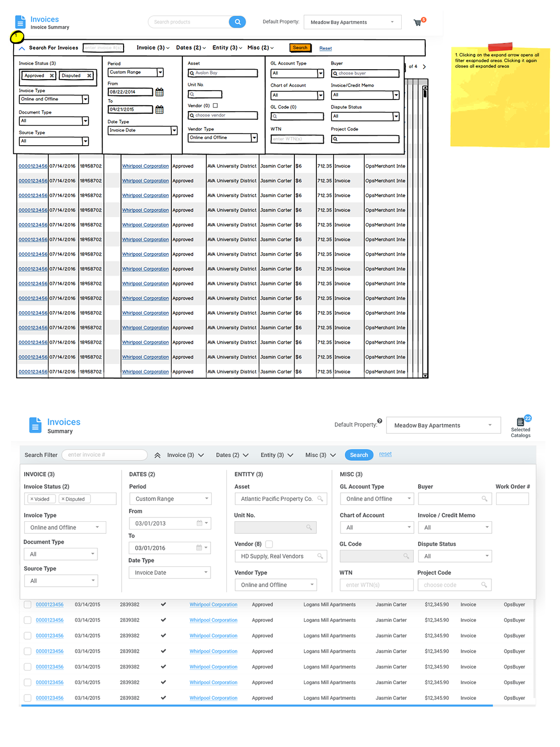Remove the Approved status tag in top wireframe
Screen dimensions: 560x747
(52, 76)
